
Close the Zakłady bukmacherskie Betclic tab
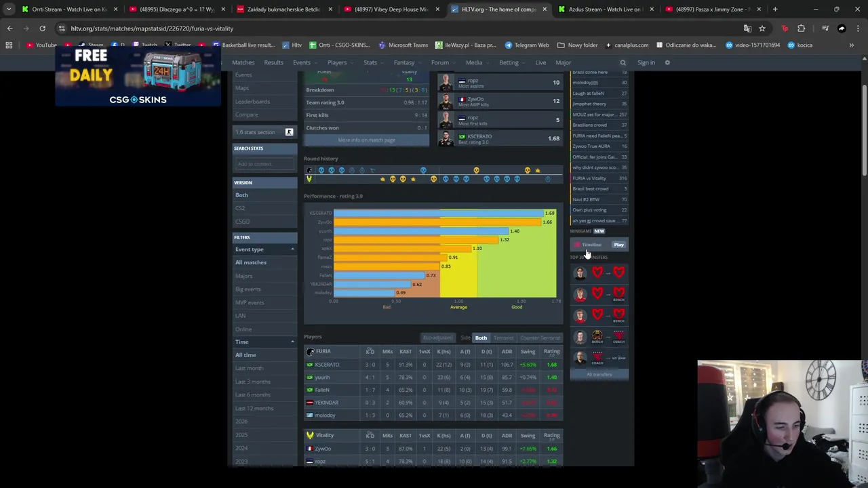330,9
